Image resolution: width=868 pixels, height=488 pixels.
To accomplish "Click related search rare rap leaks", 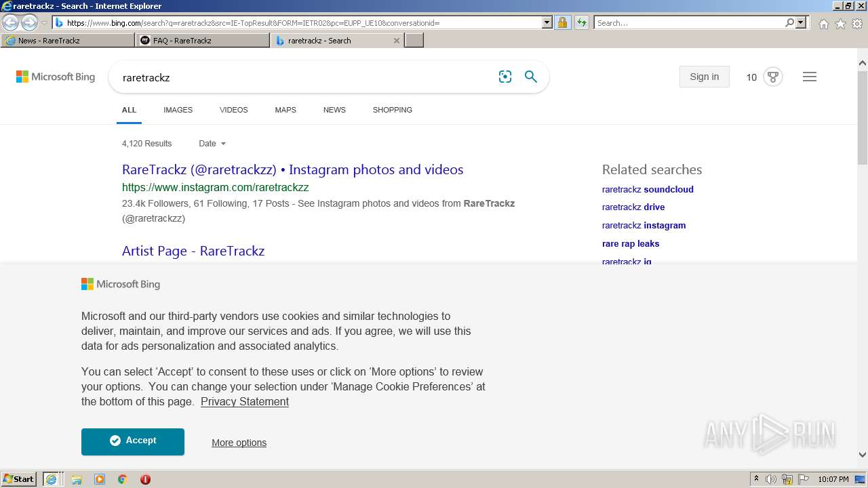I will [631, 243].
